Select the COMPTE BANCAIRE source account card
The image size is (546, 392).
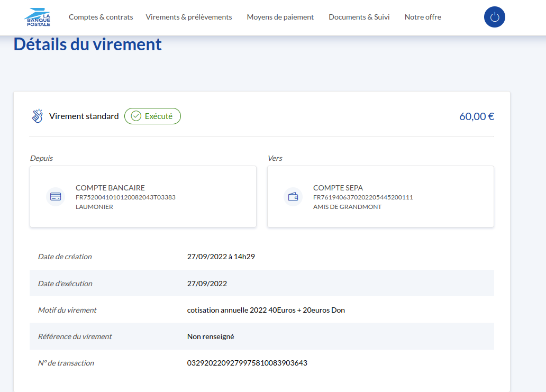[143, 197]
